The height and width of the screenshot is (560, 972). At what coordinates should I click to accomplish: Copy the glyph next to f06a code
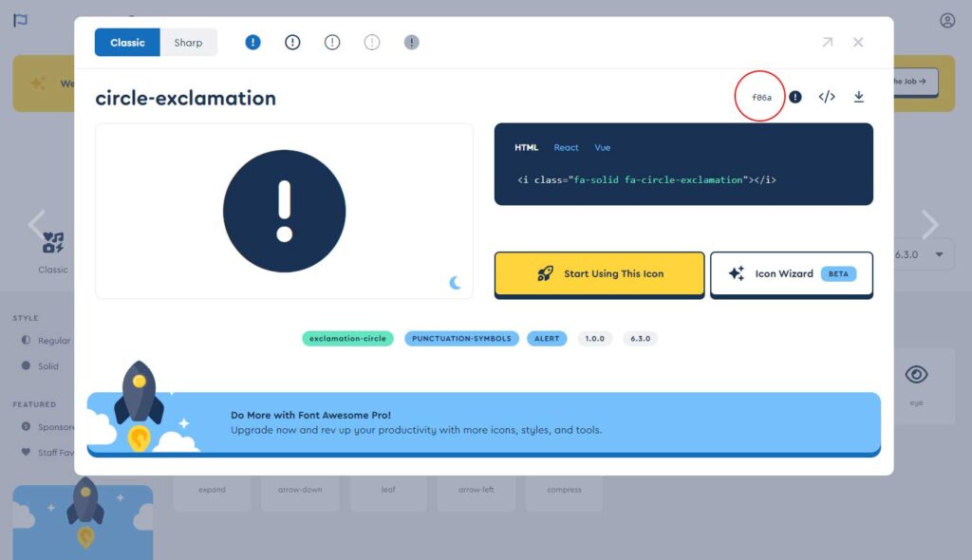[795, 97]
